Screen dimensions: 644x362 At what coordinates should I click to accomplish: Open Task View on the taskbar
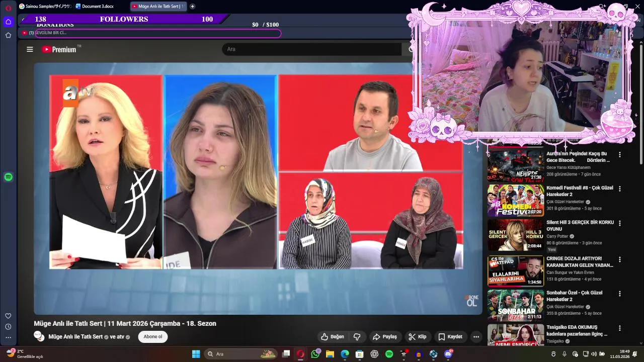click(x=286, y=354)
